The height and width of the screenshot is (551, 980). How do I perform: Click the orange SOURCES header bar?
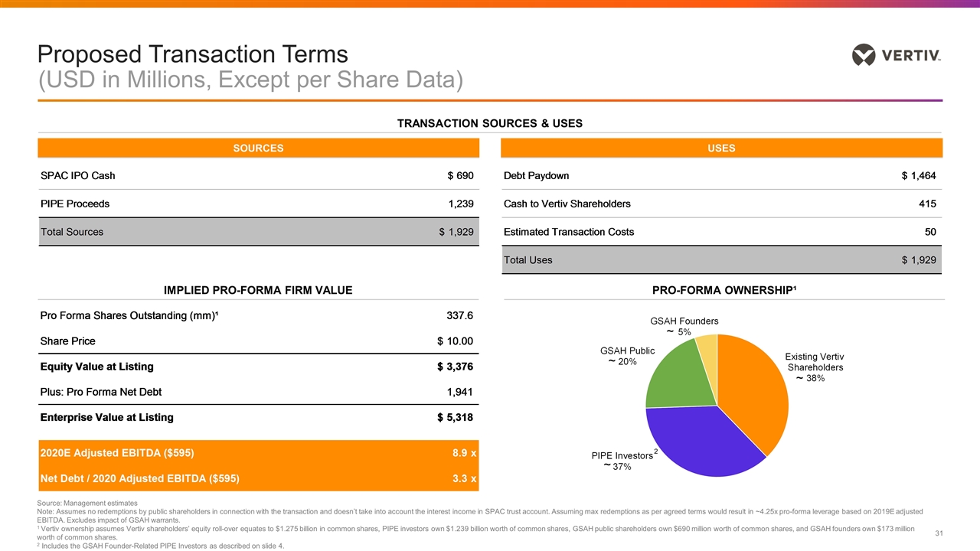[258, 148]
